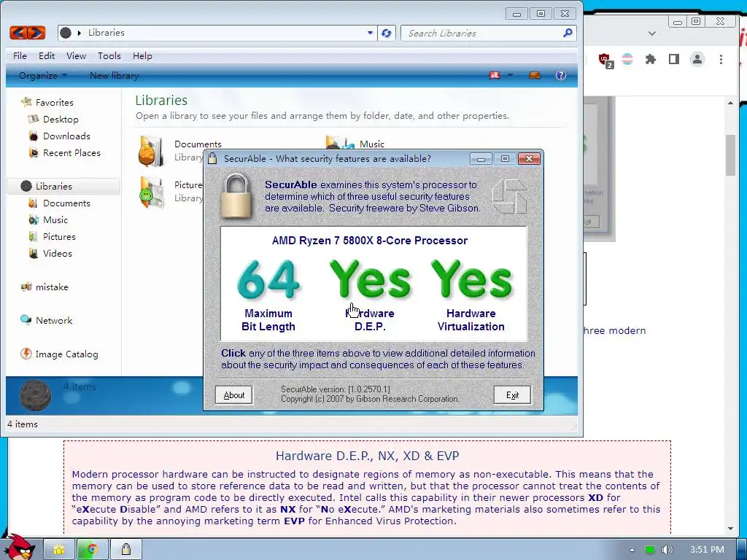Open address bar history dropdown
747x560 pixels.
[x=370, y=33]
